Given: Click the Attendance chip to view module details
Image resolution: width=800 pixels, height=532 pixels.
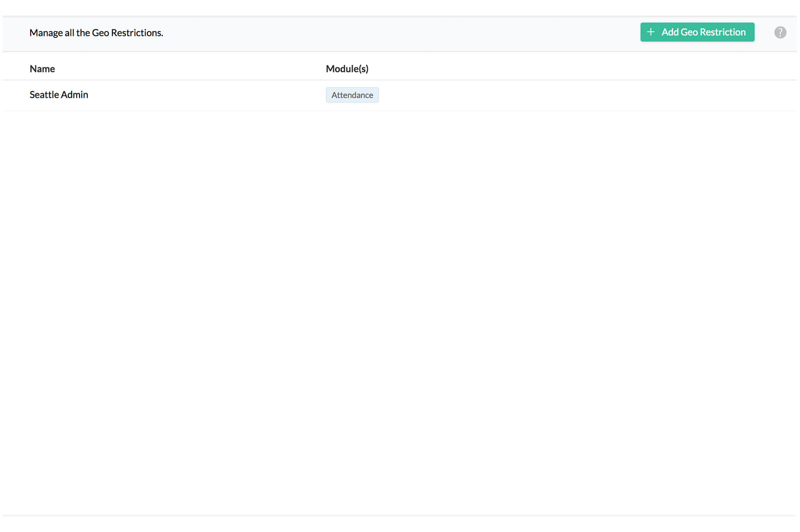Looking at the screenshot, I should (352, 95).
